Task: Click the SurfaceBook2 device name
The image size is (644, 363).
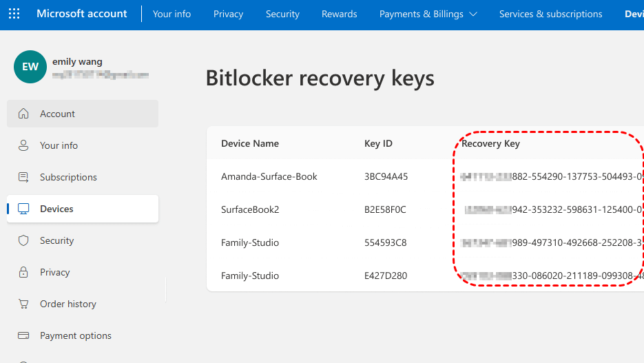Action: (x=250, y=209)
